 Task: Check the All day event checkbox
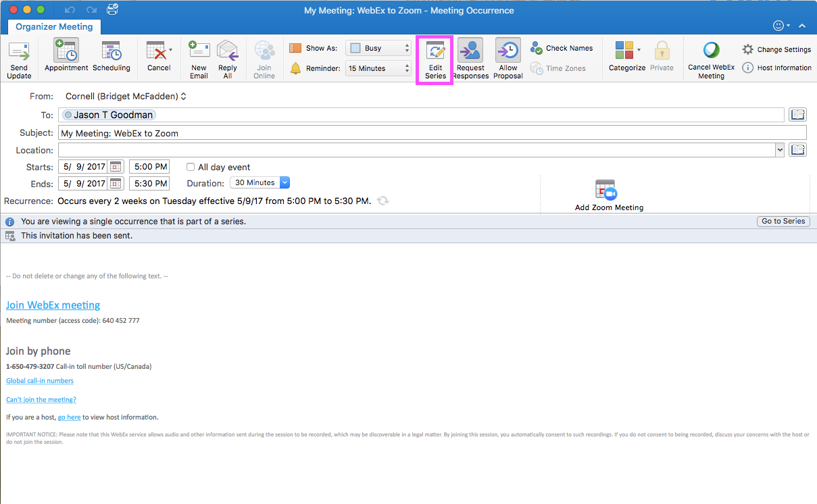pyautogui.click(x=191, y=167)
